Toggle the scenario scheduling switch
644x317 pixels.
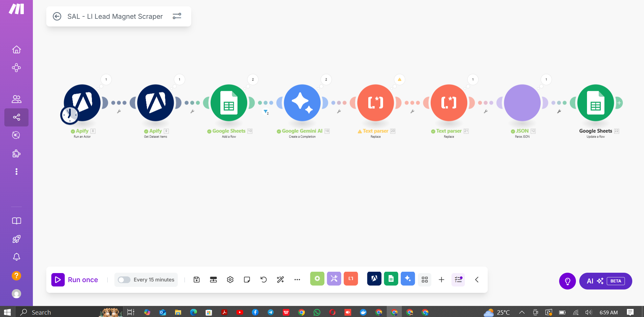[124, 280]
